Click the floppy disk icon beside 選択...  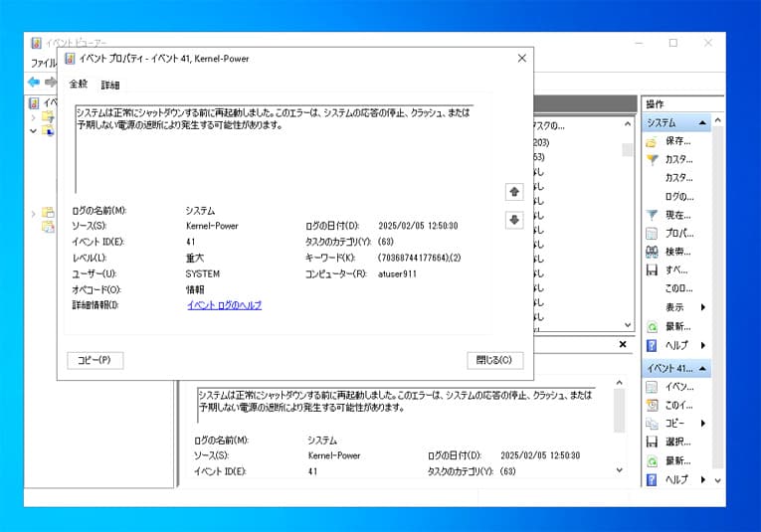tap(652, 442)
